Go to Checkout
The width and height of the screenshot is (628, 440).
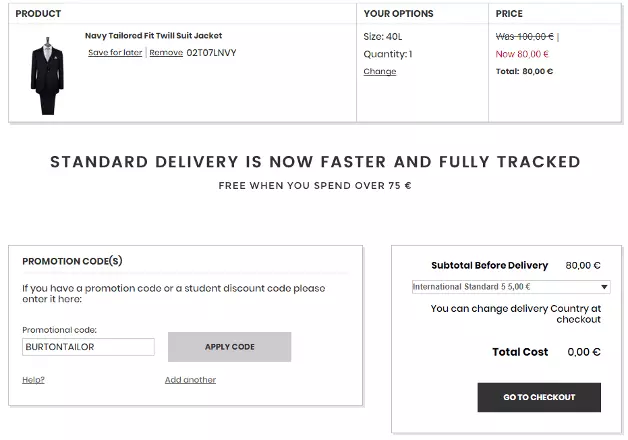(539, 397)
